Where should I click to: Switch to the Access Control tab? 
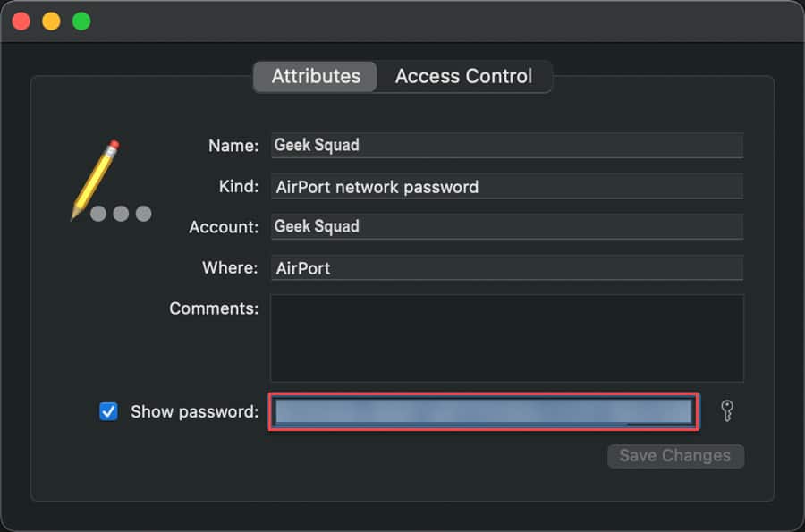464,76
